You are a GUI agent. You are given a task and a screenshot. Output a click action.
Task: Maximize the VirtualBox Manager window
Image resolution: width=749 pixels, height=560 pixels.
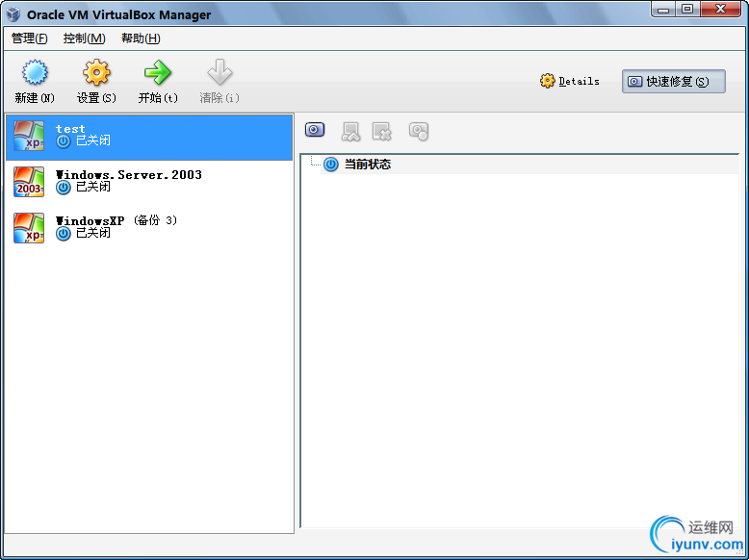point(687,9)
